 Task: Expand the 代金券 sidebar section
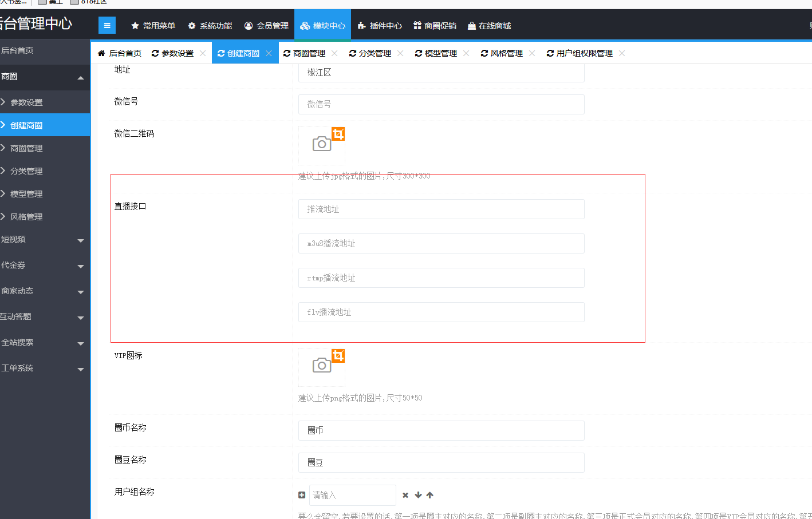tap(80, 266)
